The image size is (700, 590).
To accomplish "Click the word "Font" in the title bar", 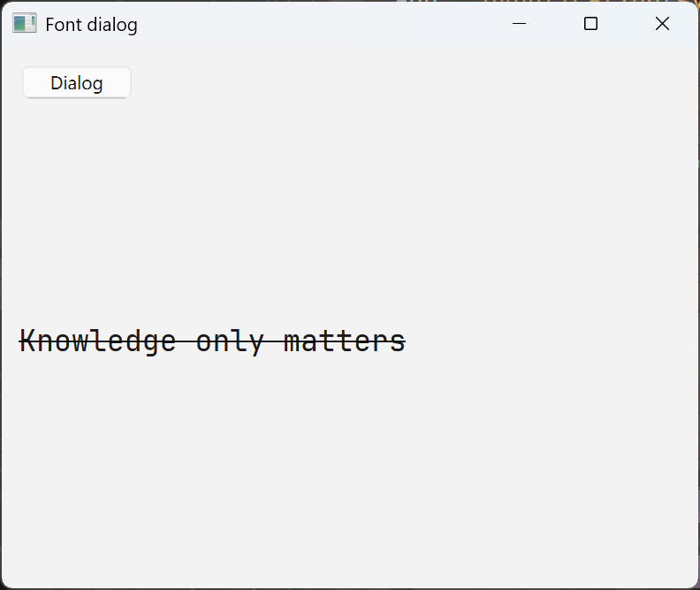I will [x=63, y=25].
